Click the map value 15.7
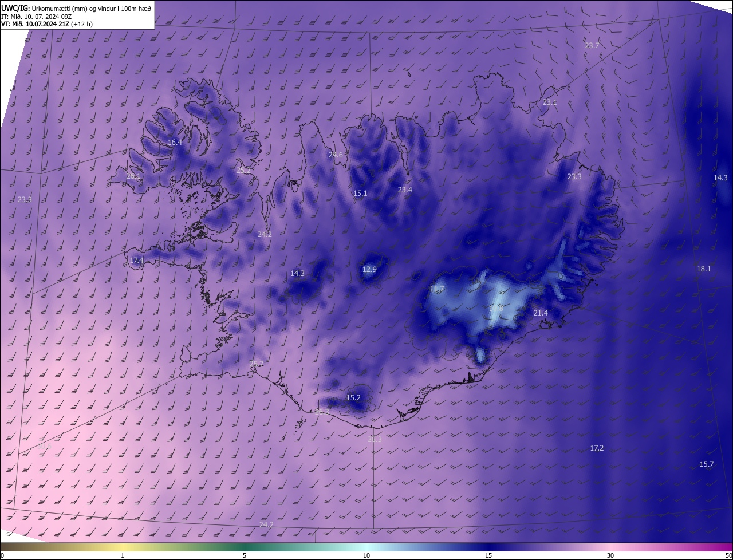 [707, 464]
